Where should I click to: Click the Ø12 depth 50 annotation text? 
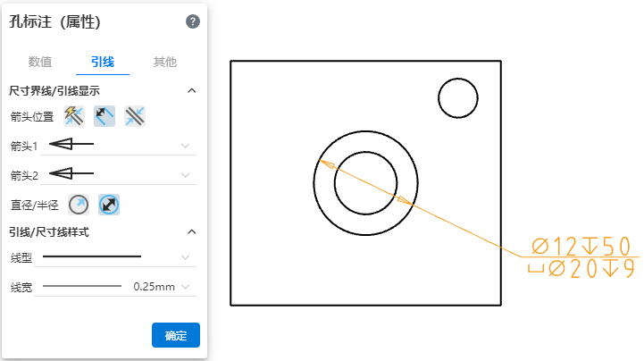581,247
